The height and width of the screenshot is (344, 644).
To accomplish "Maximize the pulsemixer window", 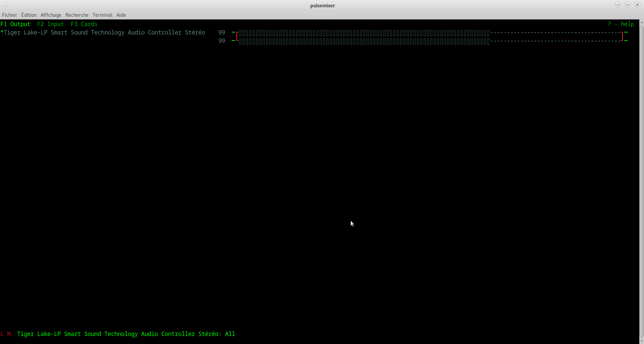I will pyautogui.click(x=628, y=4).
